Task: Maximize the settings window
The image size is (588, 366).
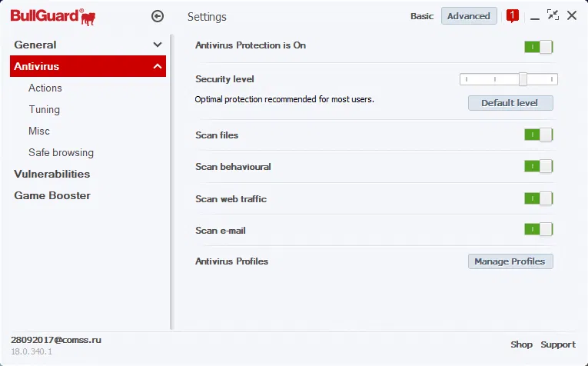Action: tap(553, 15)
